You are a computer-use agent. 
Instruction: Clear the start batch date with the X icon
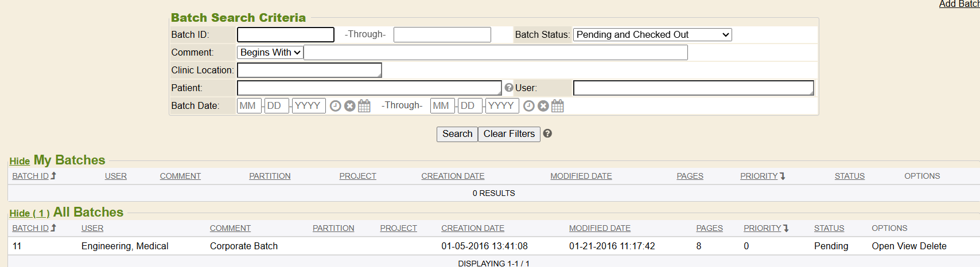(349, 106)
